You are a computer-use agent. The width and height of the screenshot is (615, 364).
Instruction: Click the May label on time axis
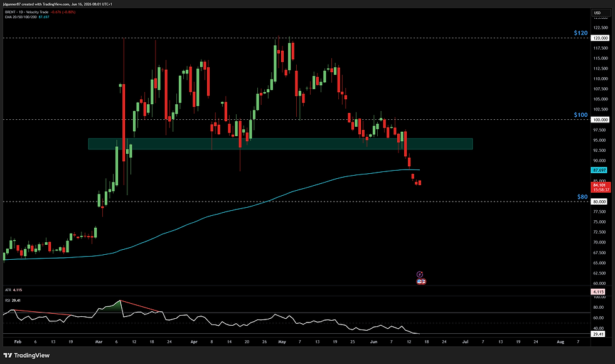[282, 341]
